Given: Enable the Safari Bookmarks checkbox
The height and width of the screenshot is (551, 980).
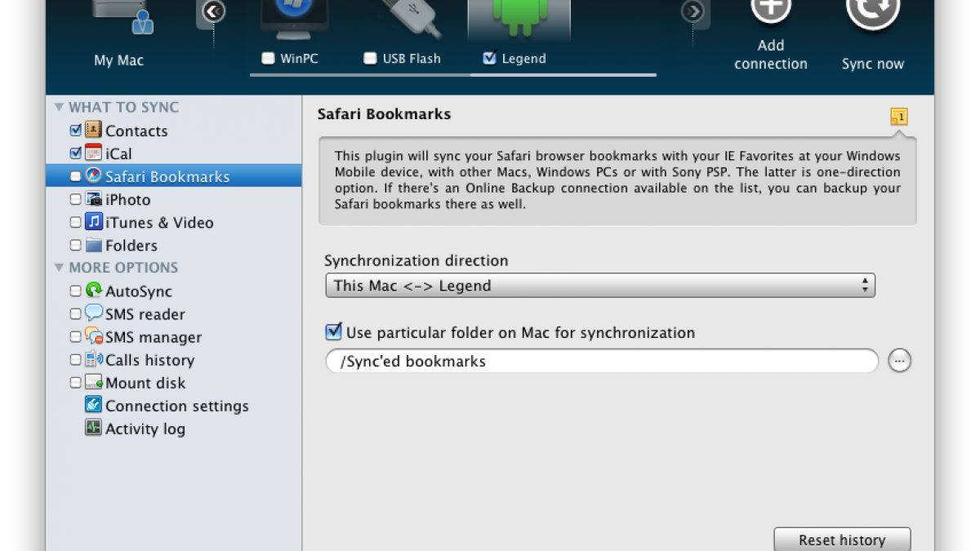Looking at the screenshot, I should [x=76, y=176].
